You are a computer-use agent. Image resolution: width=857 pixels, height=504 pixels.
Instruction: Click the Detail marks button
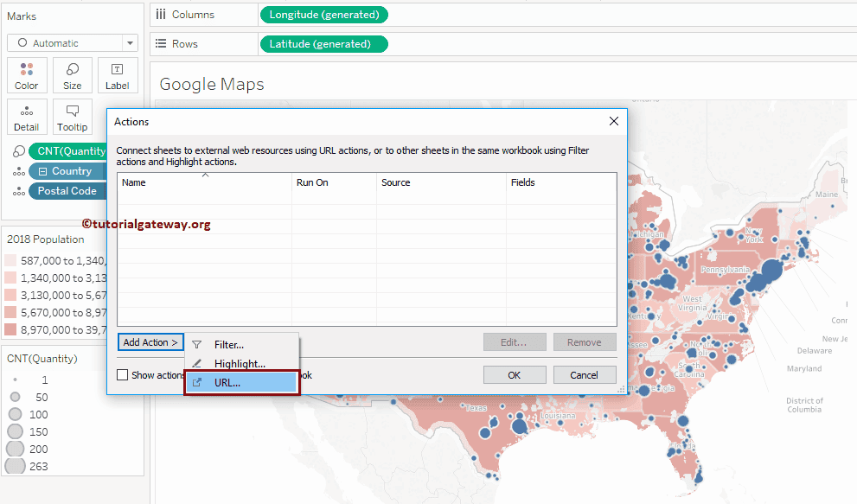(26, 117)
